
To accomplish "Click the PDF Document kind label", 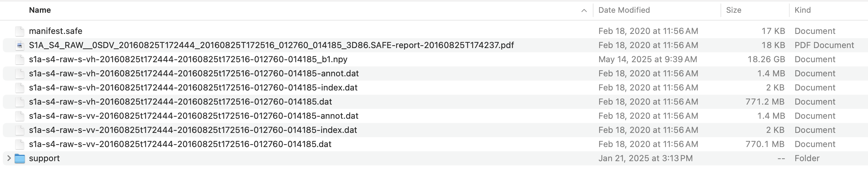I will (824, 45).
